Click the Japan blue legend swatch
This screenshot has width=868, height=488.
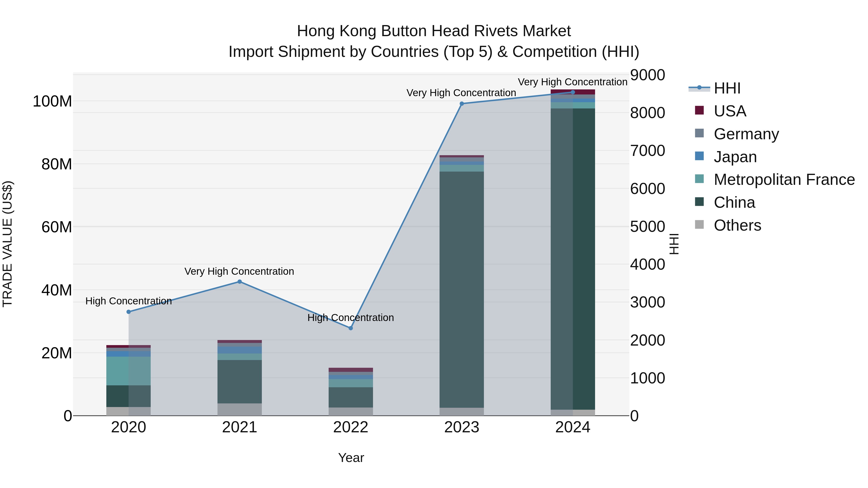tap(699, 156)
